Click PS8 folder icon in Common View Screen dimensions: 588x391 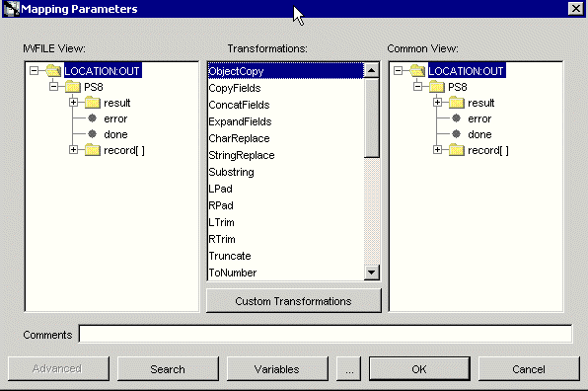click(437, 87)
